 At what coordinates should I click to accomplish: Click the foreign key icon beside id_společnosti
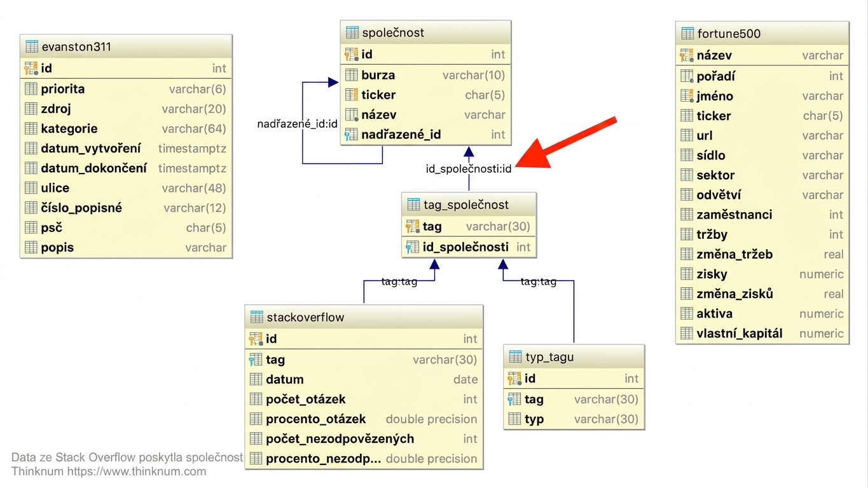[x=413, y=247]
